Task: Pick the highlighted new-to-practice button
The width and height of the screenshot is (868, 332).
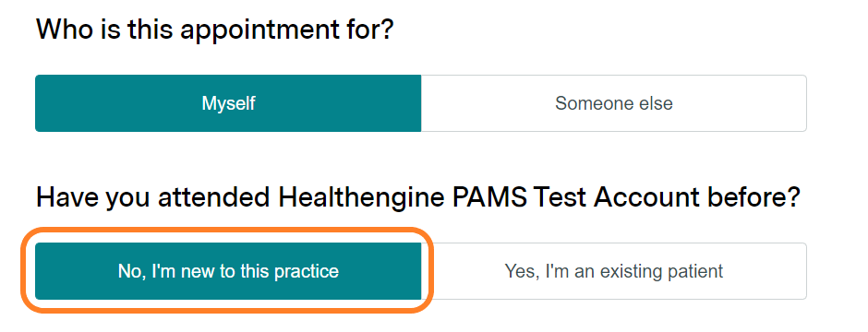Action: coord(228,271)
